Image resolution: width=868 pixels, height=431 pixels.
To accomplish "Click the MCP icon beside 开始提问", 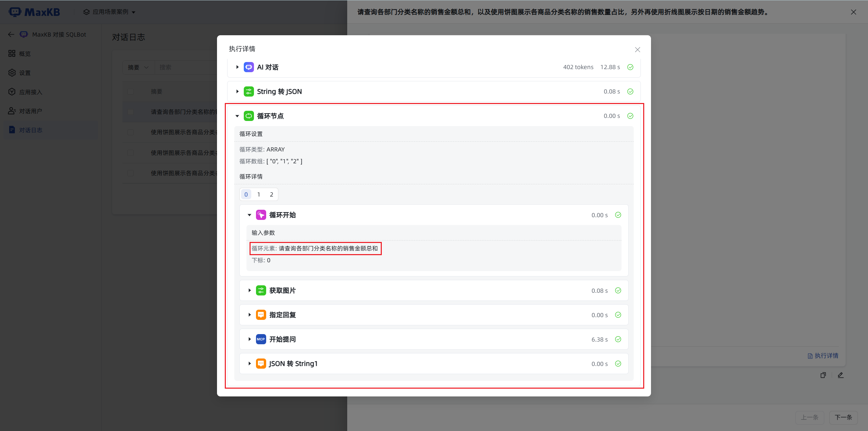I will tap(261, 339).
